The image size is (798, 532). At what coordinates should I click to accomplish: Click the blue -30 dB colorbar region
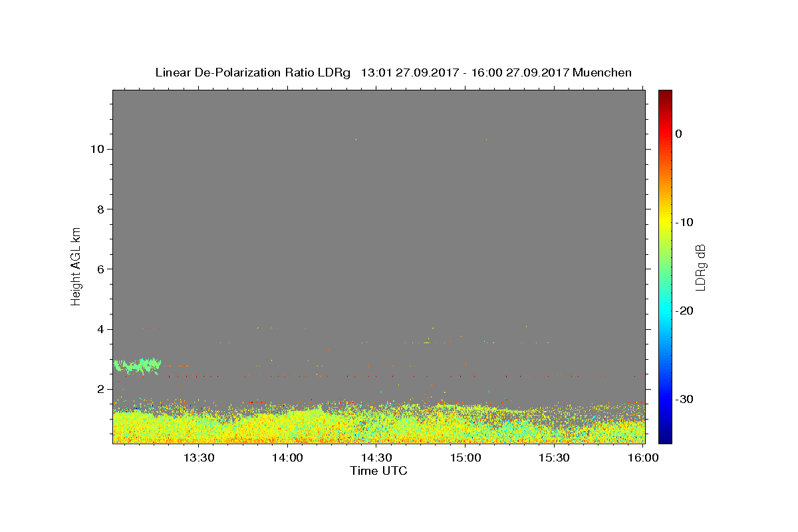(665, 399)
